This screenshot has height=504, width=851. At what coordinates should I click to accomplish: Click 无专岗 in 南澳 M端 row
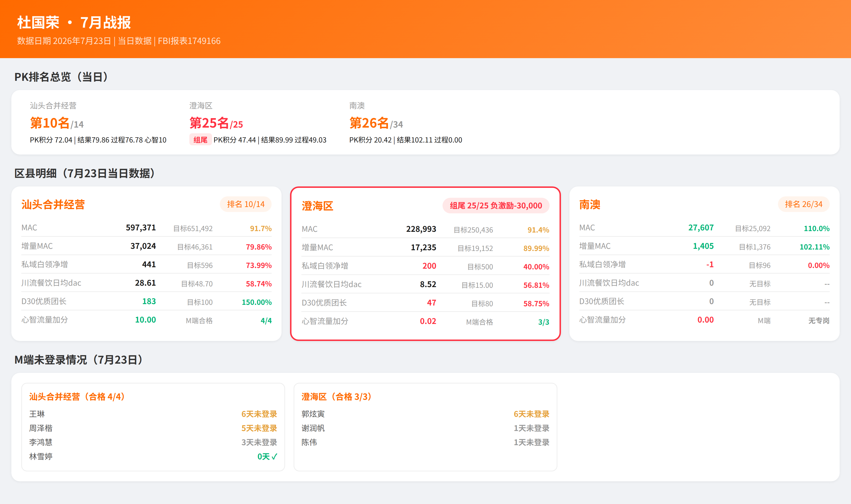[819, 321]
